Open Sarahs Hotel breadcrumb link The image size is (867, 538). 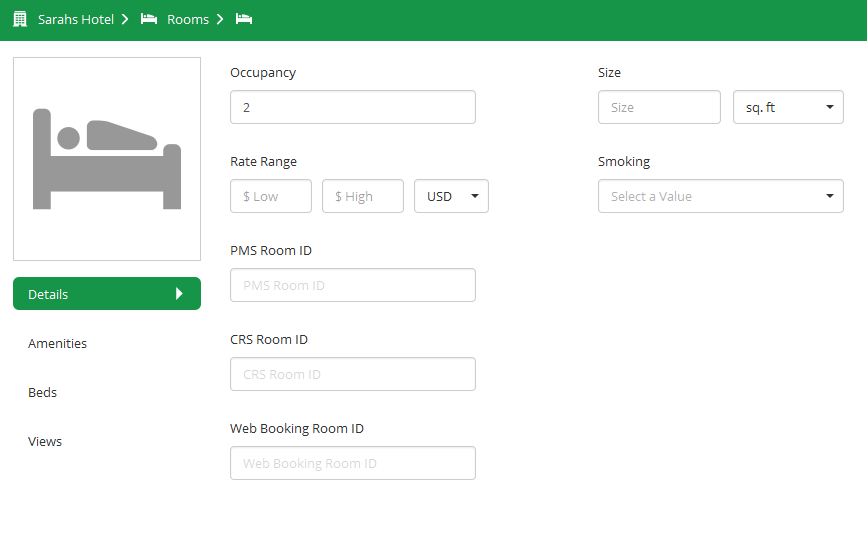76,19
